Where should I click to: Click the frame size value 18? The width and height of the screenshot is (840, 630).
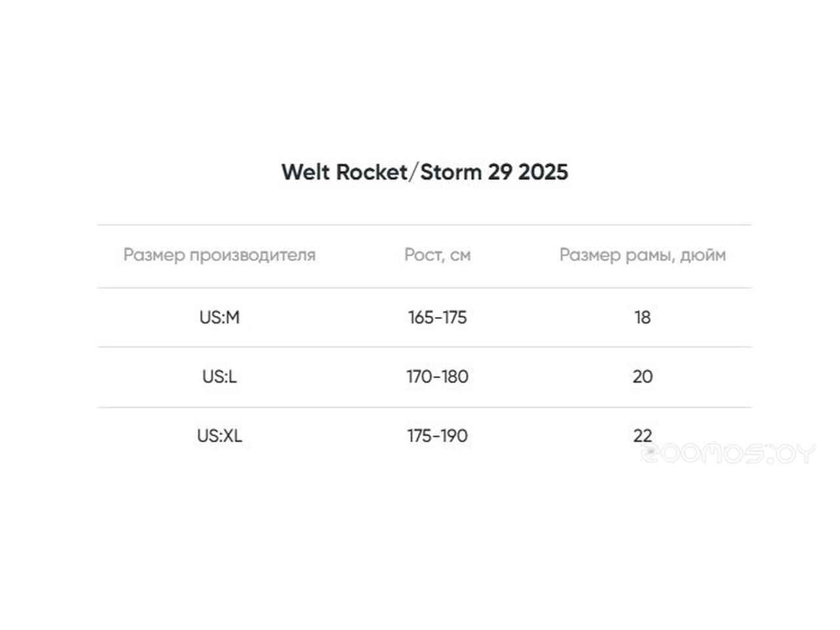[x=642, y=318]
